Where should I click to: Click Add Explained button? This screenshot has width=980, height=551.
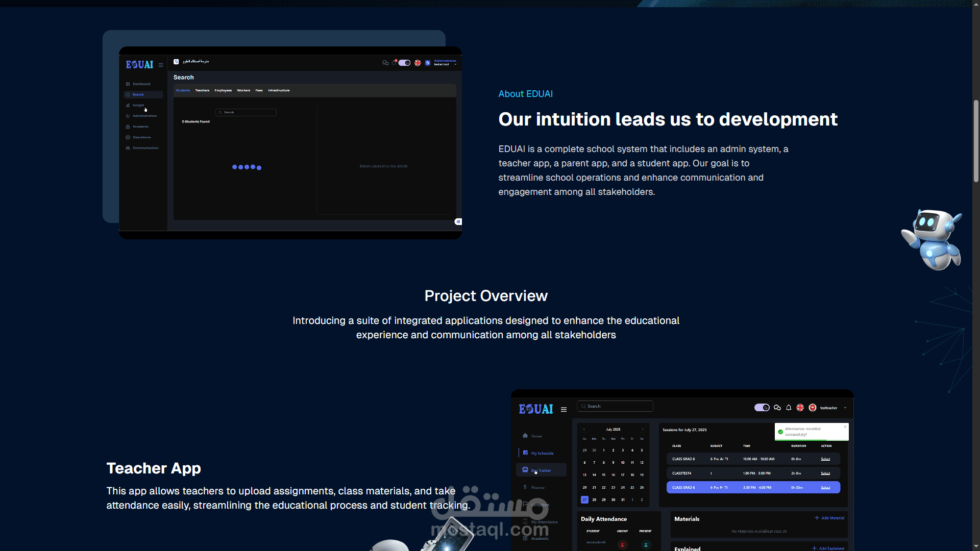[828, 548]
